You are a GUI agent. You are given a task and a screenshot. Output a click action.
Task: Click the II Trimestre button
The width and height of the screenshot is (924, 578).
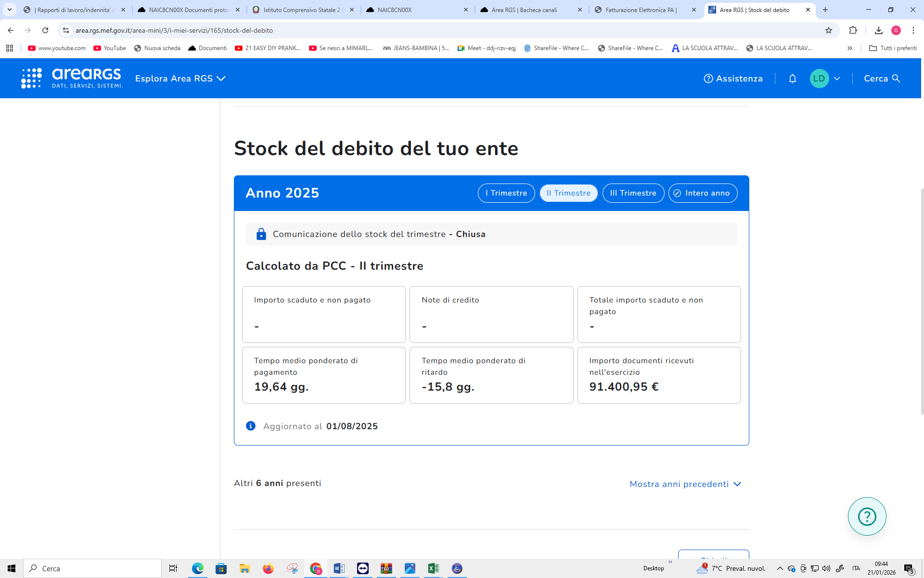(568, 193)
